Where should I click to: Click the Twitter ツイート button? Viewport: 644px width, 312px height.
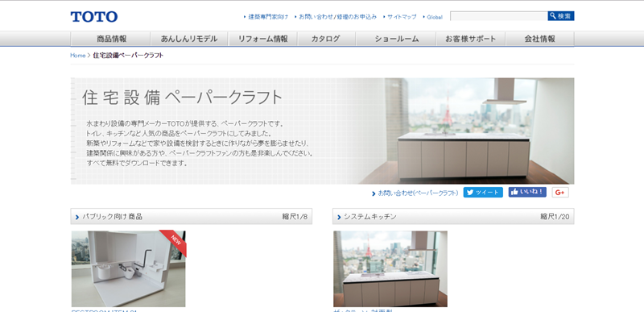click(483, 193)
